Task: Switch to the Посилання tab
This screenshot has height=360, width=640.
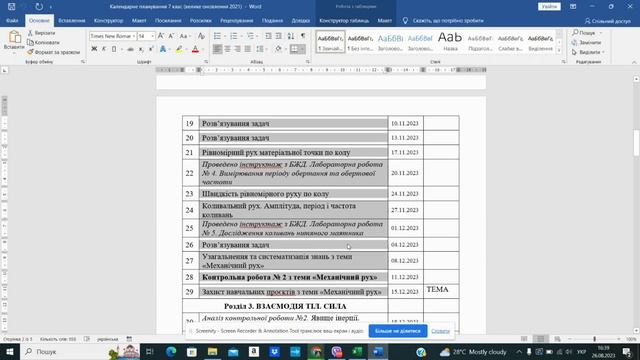Action: [168, 20]
